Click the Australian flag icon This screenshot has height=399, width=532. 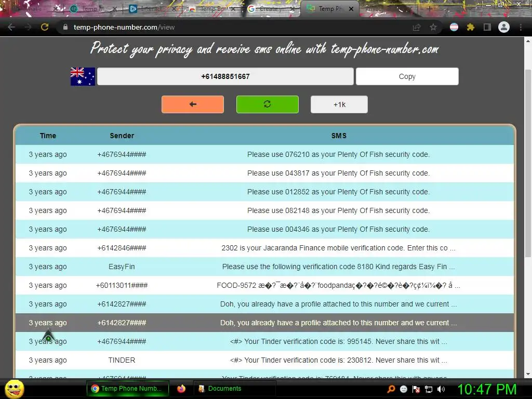(83, 76)
